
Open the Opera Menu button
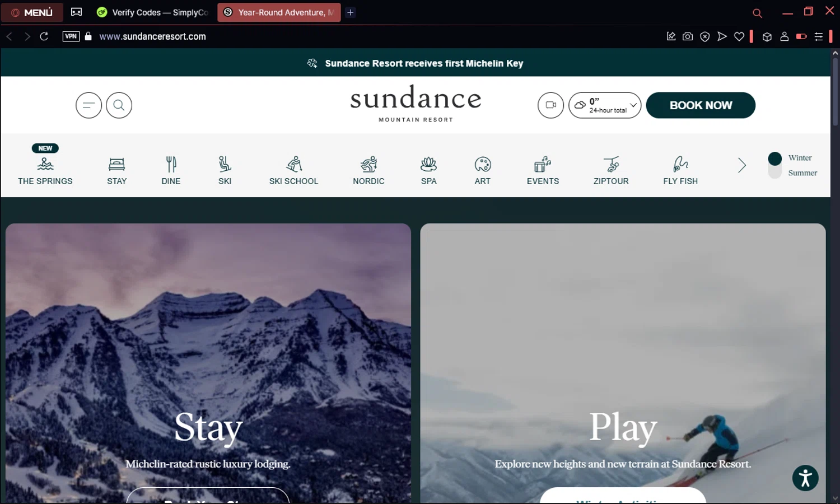click(32, 12)
